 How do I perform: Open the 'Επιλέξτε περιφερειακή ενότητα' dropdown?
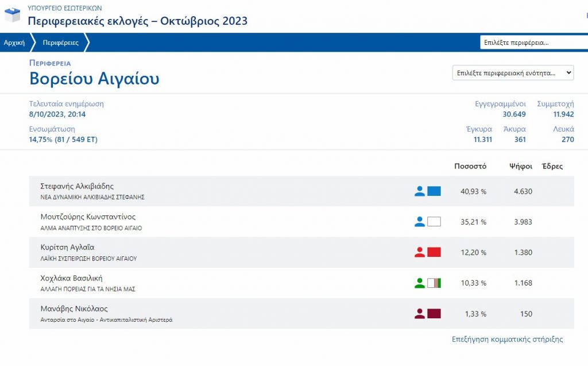pos(513,73)
